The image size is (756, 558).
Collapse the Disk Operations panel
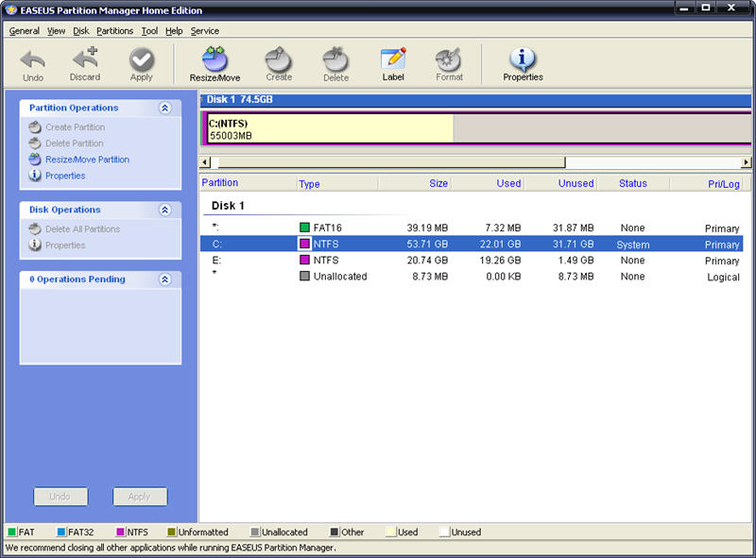(164, 210)
